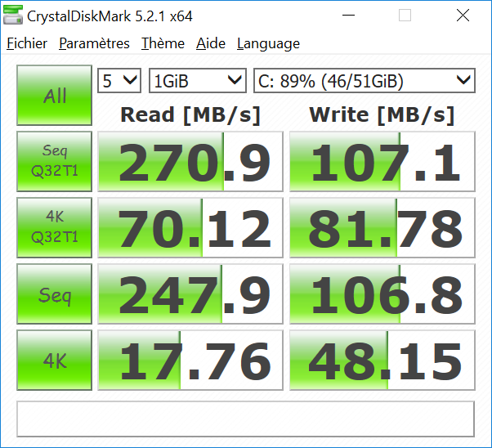
Task: Click the 4K read result 17.76
Action: (190, 360)
